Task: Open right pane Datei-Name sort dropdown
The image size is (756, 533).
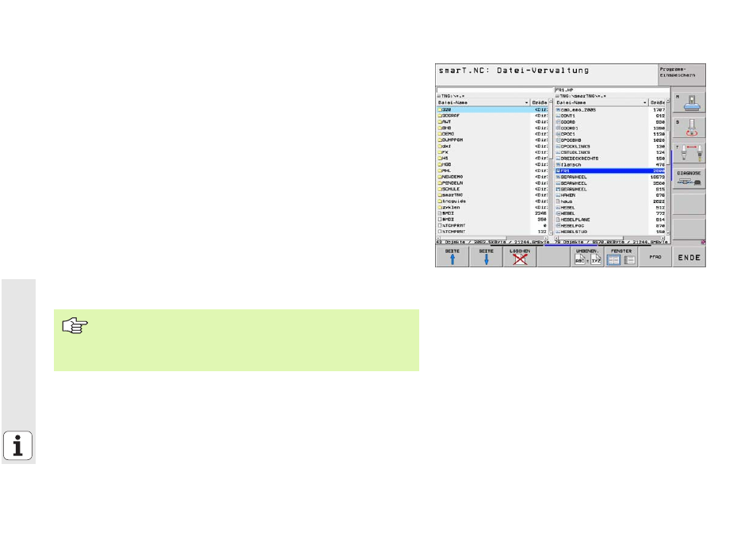Action: coord(644,103)
